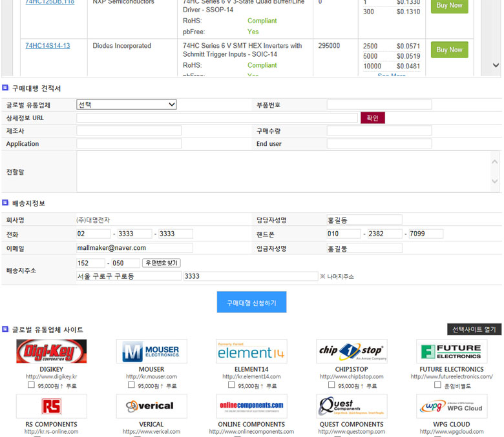The height and width of the screenshot is (437, 504).
Task: Click the price cell $0.0571
Action: click(x=408, y=46)
